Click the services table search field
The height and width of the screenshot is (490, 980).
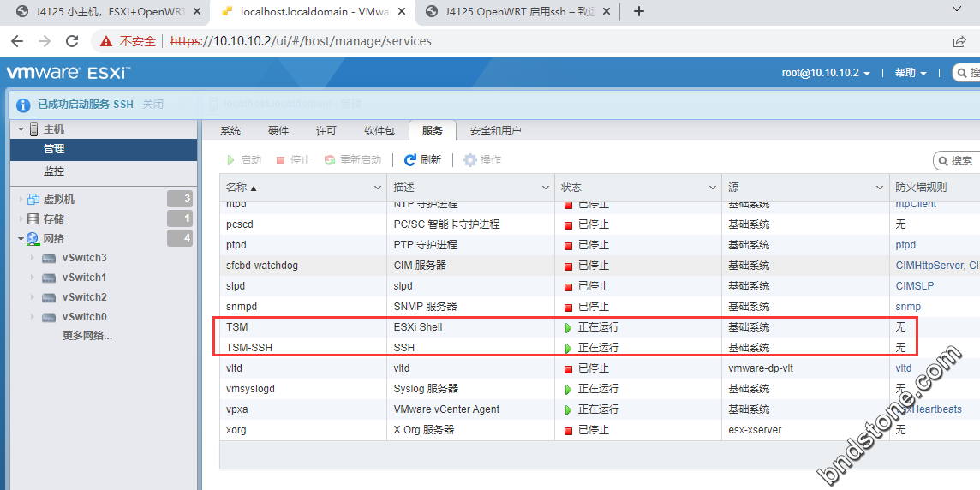coord(957,161)
